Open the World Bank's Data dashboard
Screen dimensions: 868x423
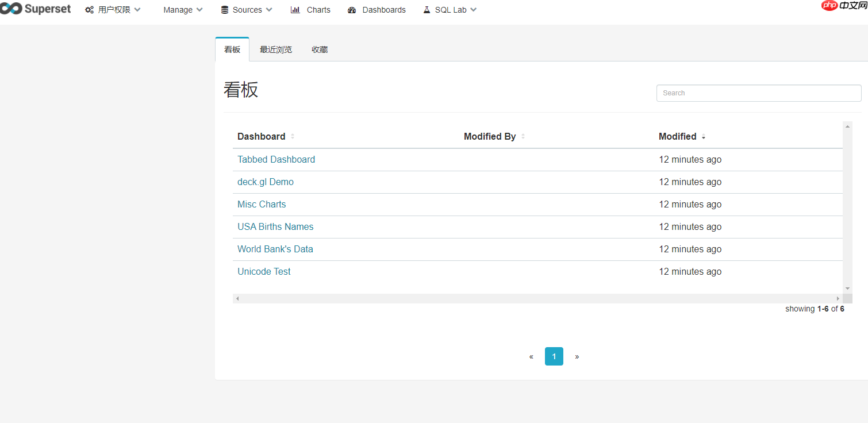[275, 249]
